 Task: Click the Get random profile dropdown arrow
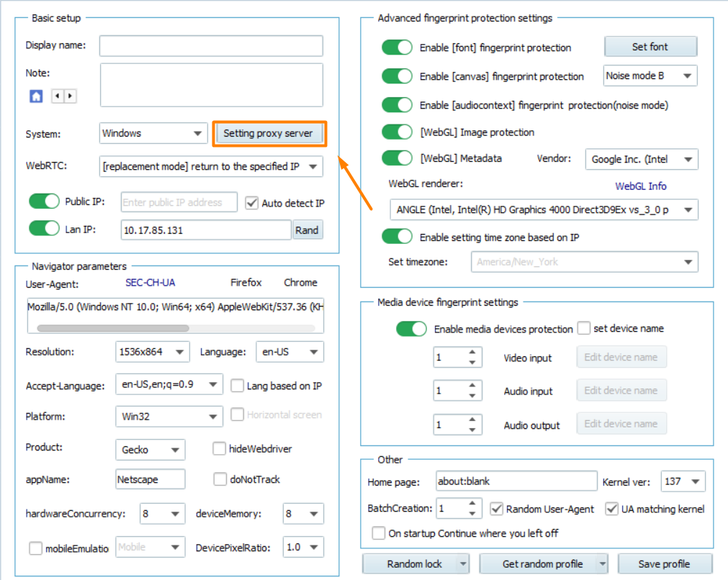pyautogui.click(x=601, y=563)
